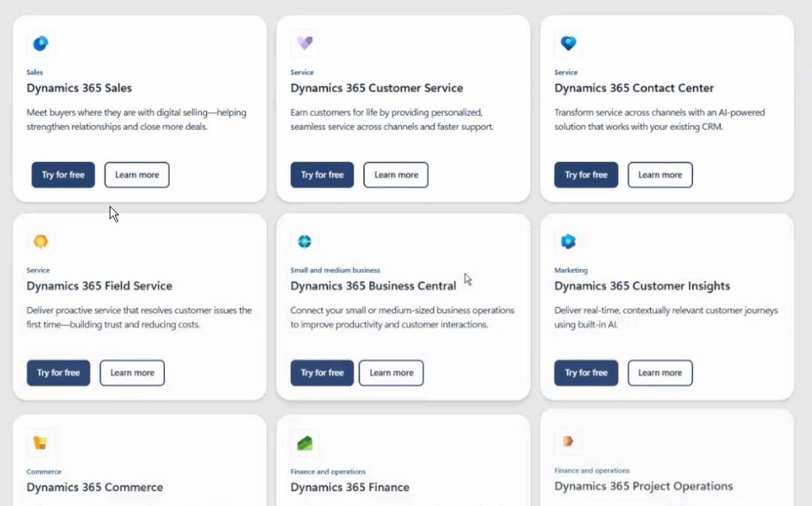Click the Dynamics 365 Customer Insights icon

pyautogui.click(x=568, y=242)
